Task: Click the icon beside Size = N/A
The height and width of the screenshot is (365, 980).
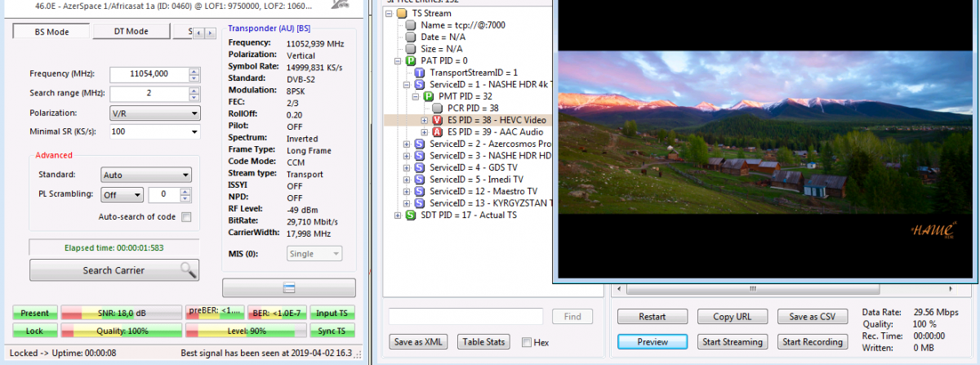Action: tap(411, 49)
